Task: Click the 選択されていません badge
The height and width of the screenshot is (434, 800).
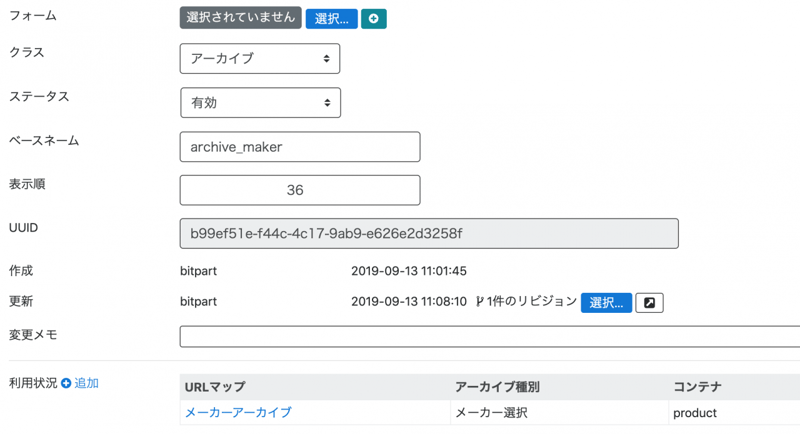Action: pyautogui.click(x=241, y=18)
